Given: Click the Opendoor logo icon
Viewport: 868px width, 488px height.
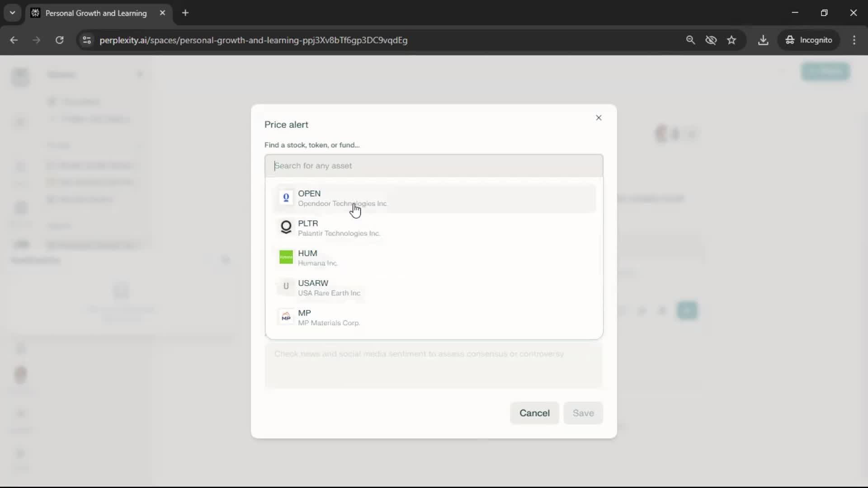Looking at the screenshot, I should [286, 197].
